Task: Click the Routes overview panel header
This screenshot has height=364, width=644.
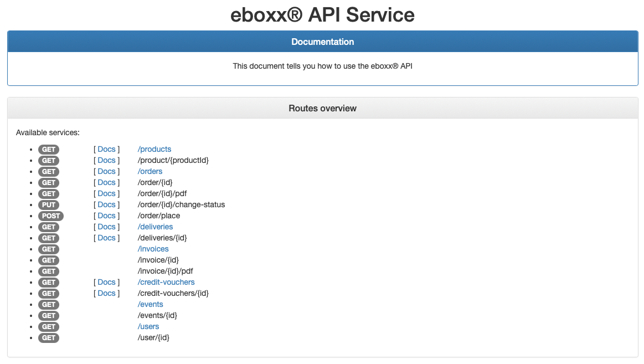Action: point(322,109)
